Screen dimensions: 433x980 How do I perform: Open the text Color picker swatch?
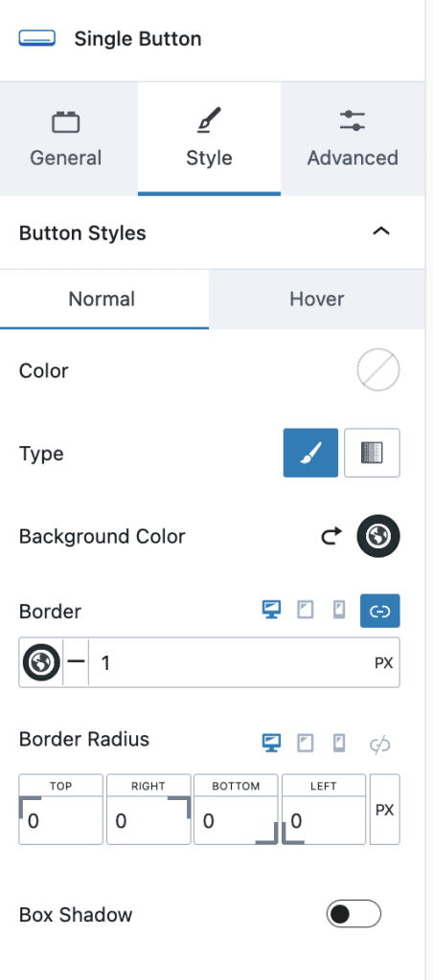[378, 370]
